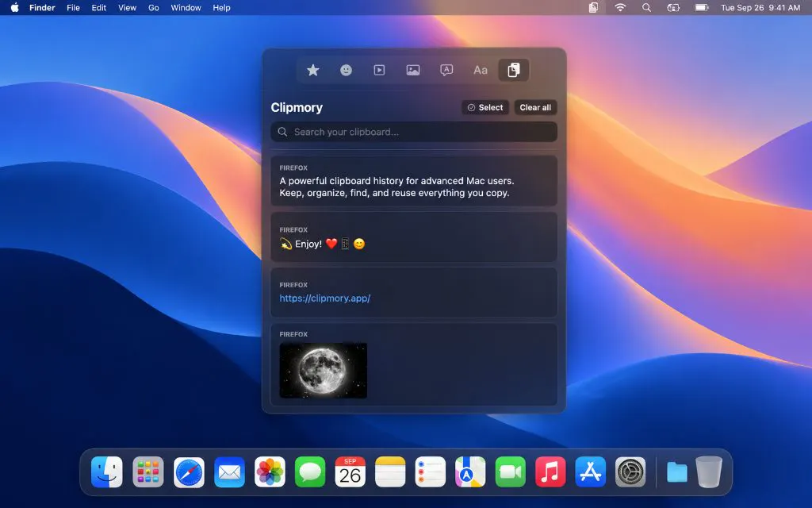Image resolution: width=812 pixels, height=508 pixels.
Task: Click the date and time clock
Action: click(760, 8)
